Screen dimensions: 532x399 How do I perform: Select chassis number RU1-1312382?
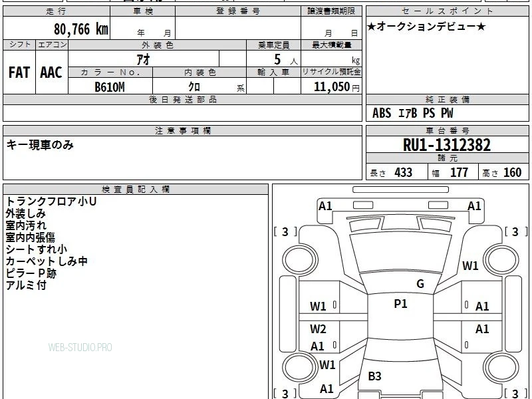(447, 145)
